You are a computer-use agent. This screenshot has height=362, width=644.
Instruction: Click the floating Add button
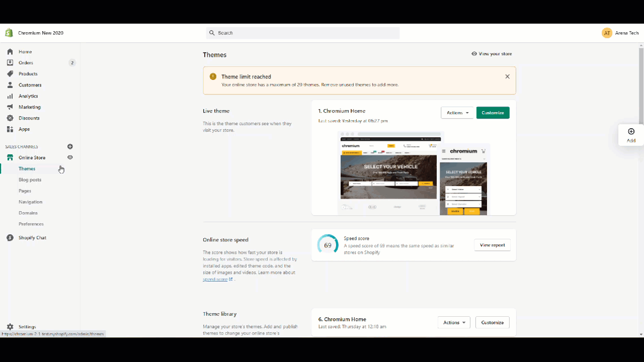coord(631,135)
